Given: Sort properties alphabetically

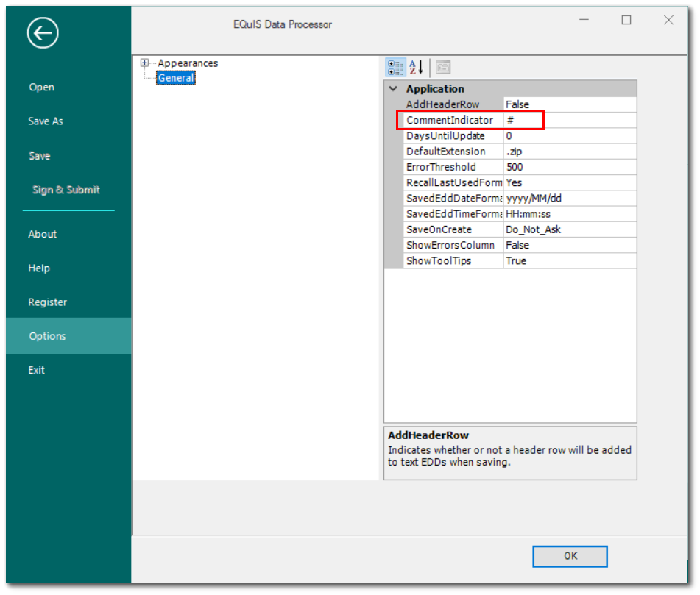Looking at the screenshot, I should 416,68.
